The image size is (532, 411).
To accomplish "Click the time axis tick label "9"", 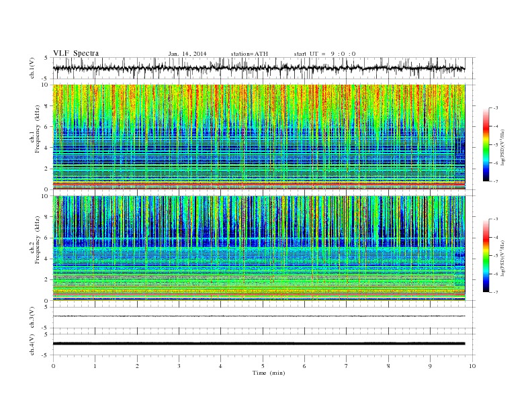I will coord(430,366).
